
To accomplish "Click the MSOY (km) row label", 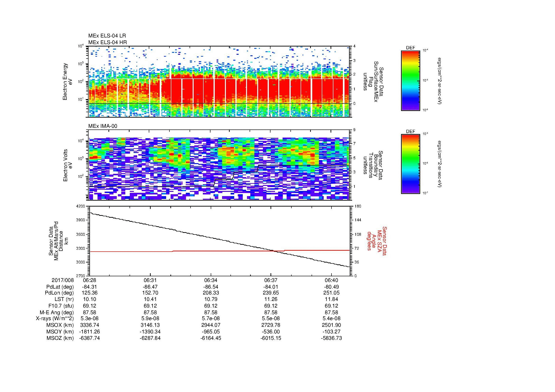I will coord(60,332).
